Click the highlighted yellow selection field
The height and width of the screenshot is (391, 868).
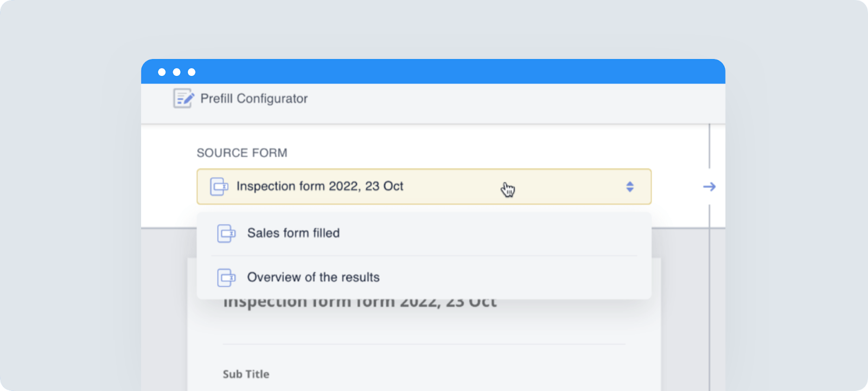tap(423, 186)
